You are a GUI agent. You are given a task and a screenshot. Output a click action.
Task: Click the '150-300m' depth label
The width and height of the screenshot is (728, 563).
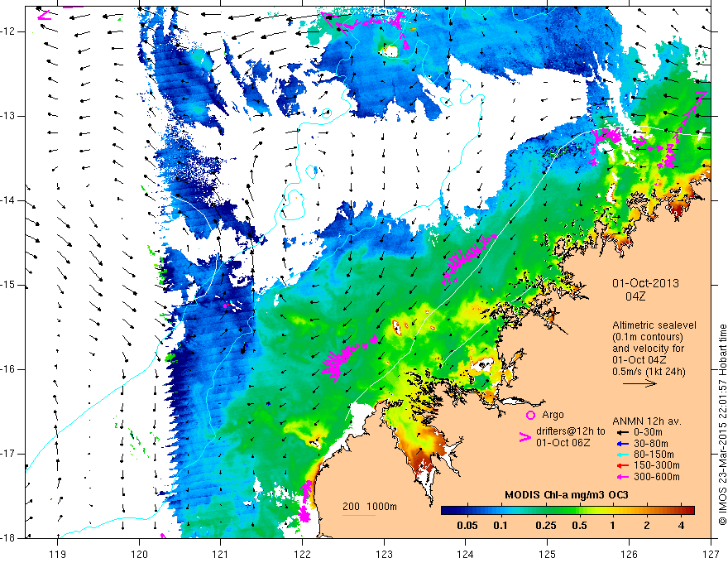tap(657, 465)
